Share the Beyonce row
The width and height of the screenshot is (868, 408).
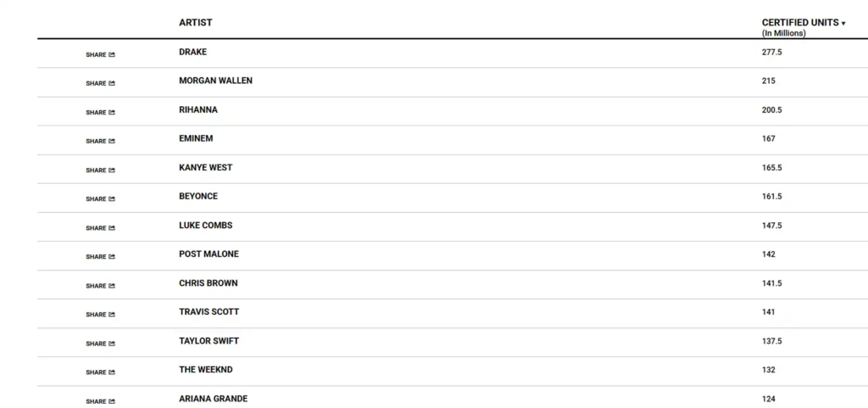[x=112, y=199]
